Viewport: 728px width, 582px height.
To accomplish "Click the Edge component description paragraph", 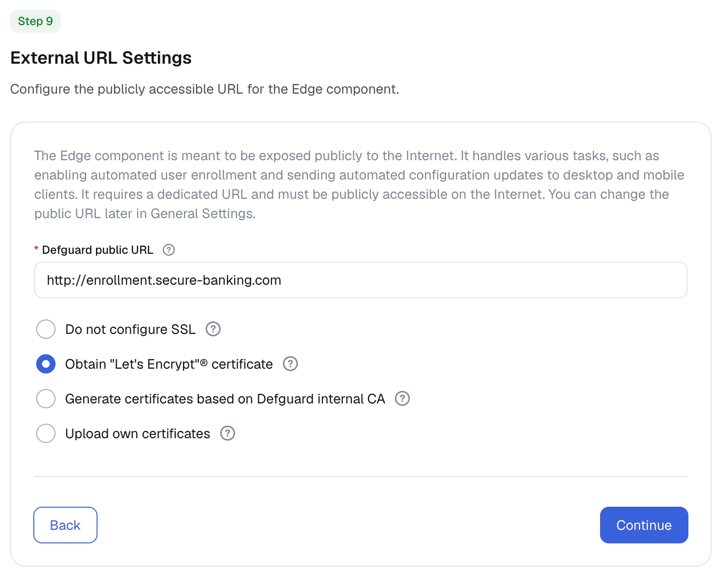I will pos(359,184).
